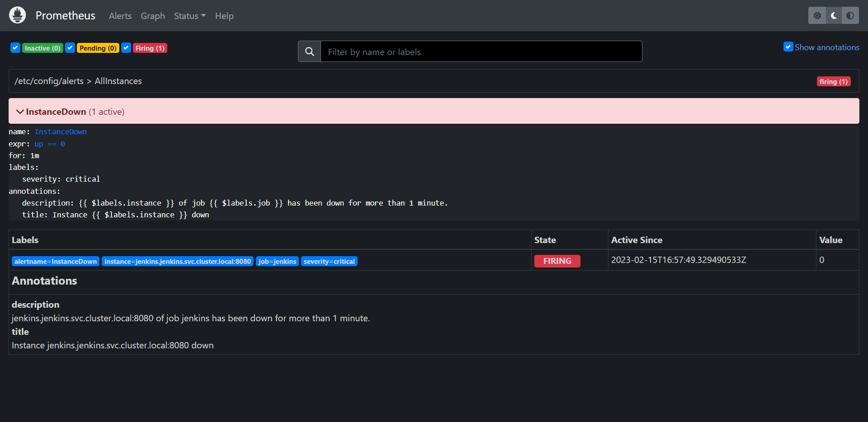
Task: Click the severity=critical label badge
Action: [329, 261]
